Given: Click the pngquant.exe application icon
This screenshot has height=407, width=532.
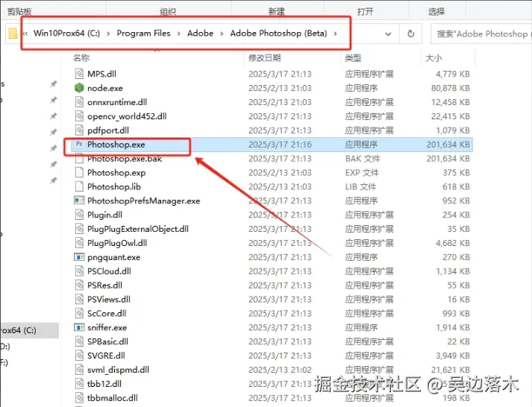Looking at the screenshot, I should (x=79, y=257).
